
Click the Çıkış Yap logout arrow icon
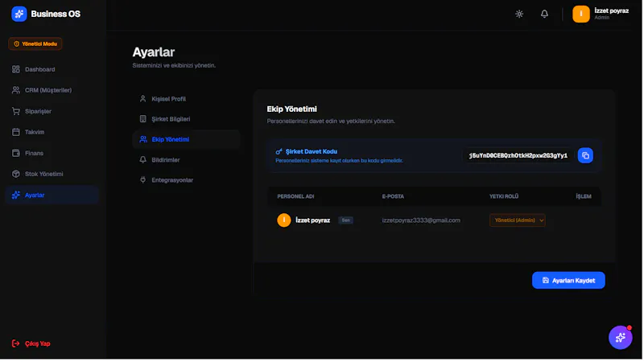(x=15, y=344)
